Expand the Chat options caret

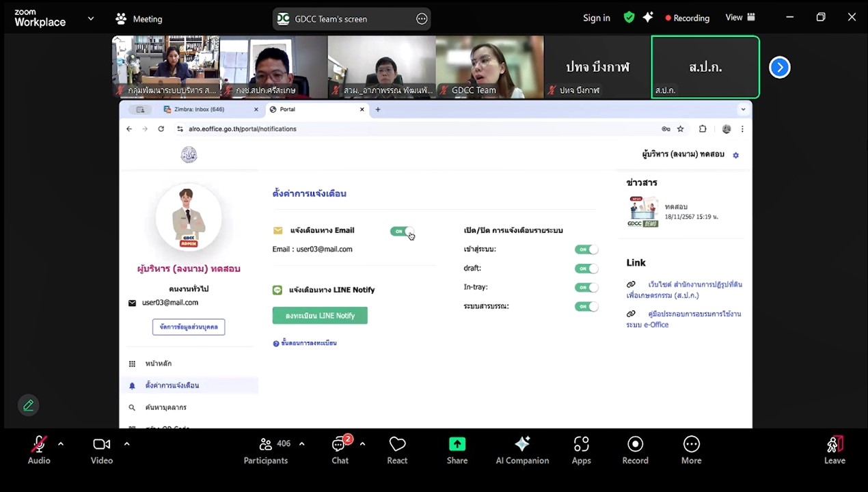coord(362,444)
